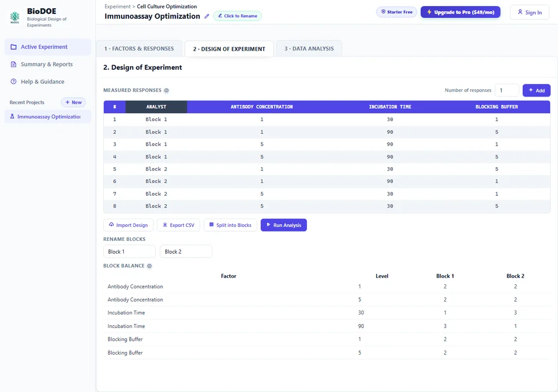Click the Number of responses field
Screen dimensions: 558x392
[x=507, y=90]
